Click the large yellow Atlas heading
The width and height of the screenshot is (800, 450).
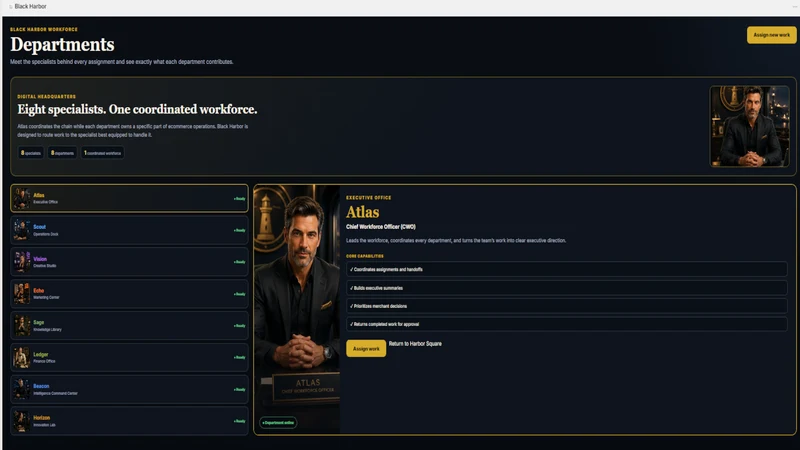(x=362, y=212)
